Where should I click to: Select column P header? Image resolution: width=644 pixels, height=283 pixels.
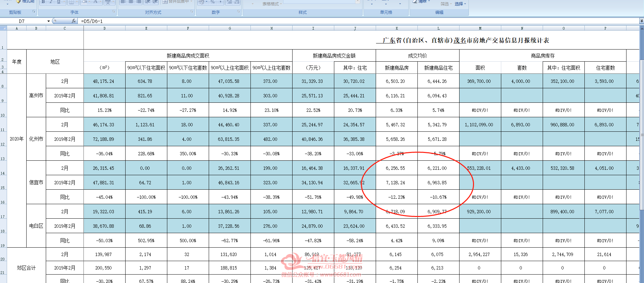(x=605, y=28)
